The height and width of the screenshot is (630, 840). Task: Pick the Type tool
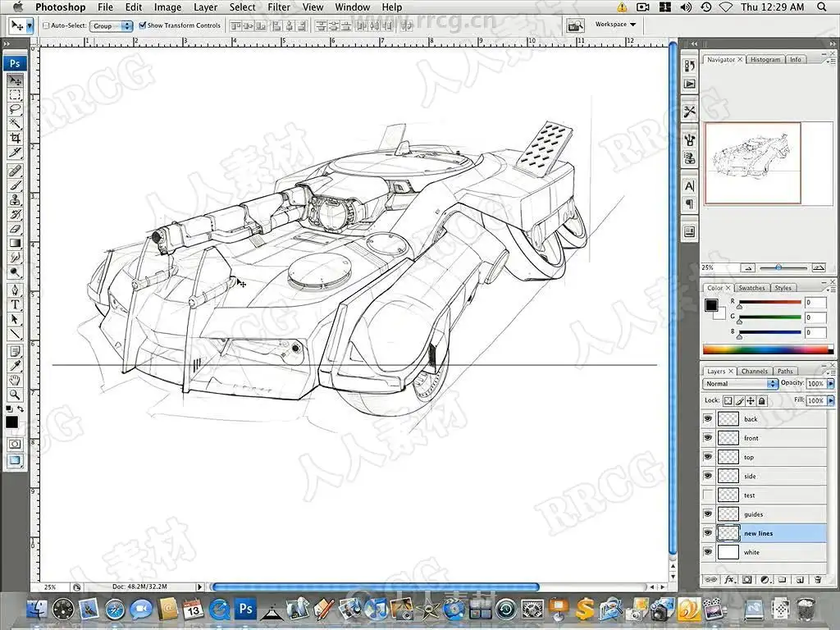click(x=15, y=305)
